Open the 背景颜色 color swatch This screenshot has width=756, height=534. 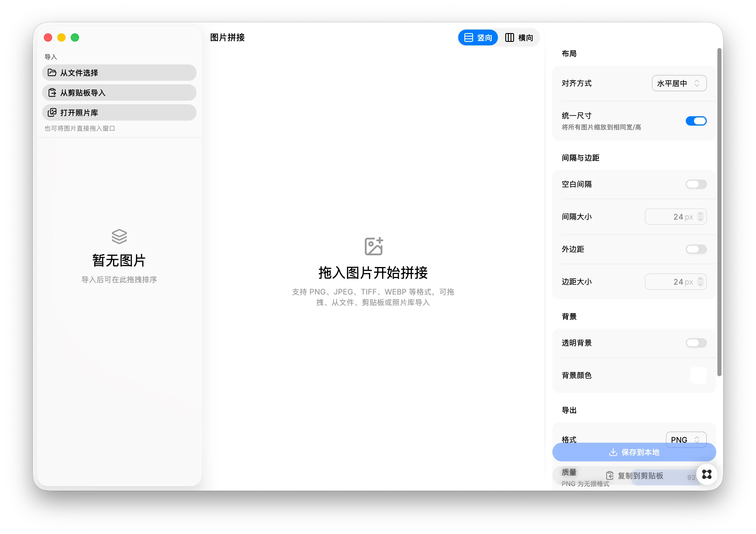698,375
